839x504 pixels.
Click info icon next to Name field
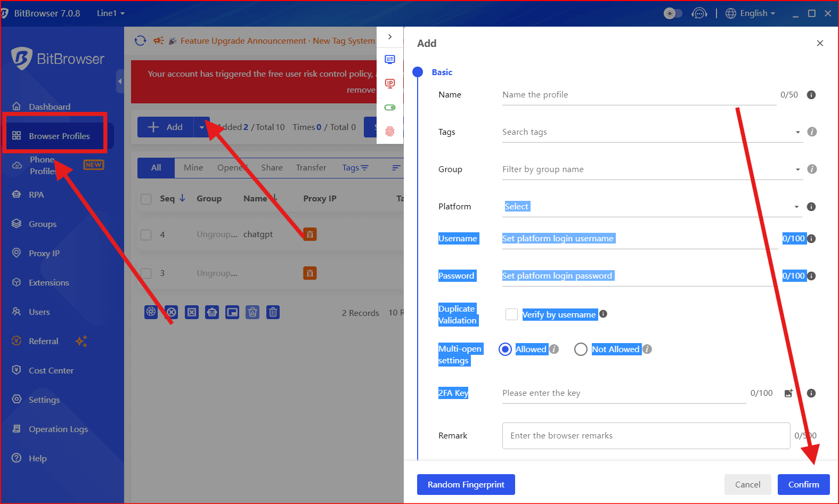click(811, 95)
